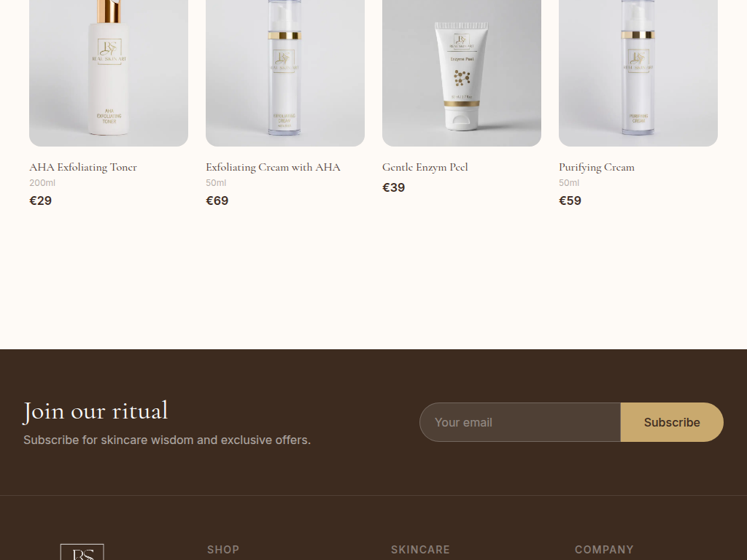The height and width of the screenshot is (560, 747).
Task: Click the Subscribe button
Action: coord(672,422)
